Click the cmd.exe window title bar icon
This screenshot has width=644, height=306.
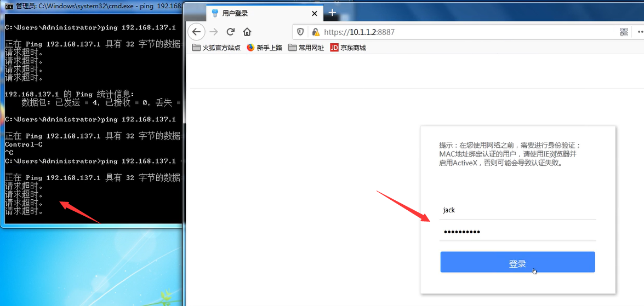point(8,7)
